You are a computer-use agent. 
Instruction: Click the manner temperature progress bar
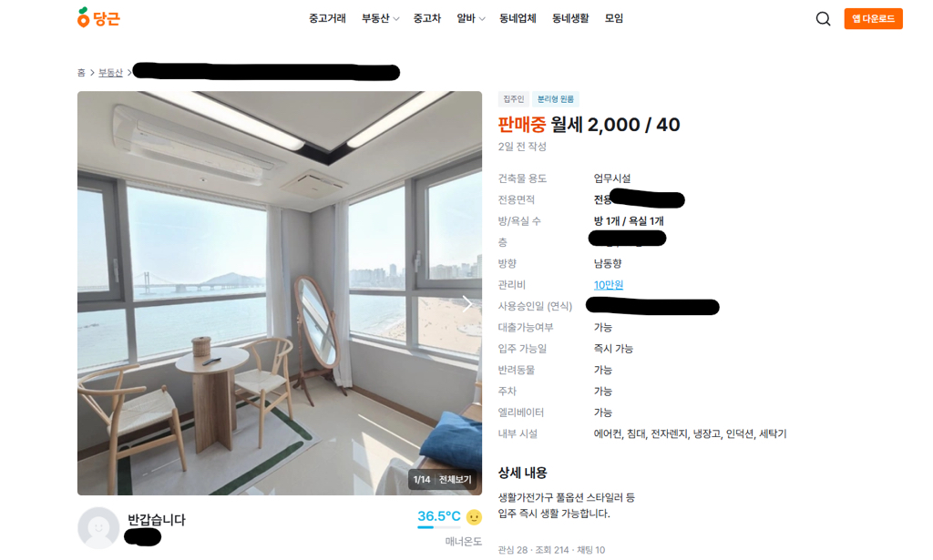coord(439,527)
